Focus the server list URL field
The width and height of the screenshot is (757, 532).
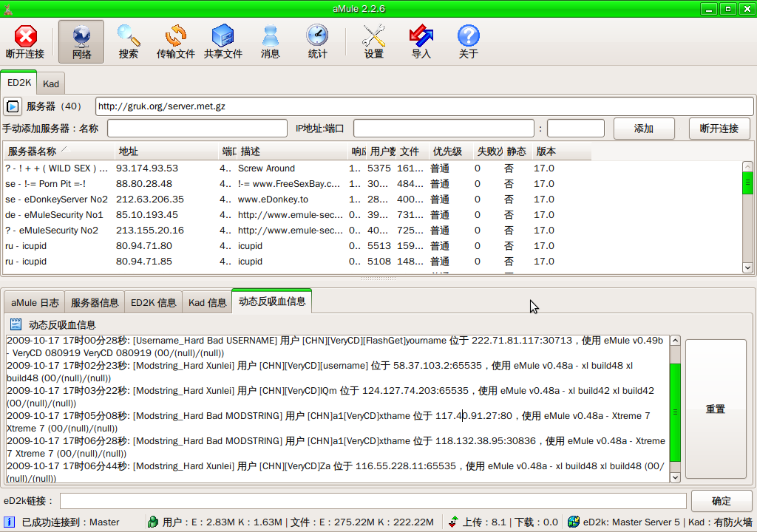pos(424,106)
